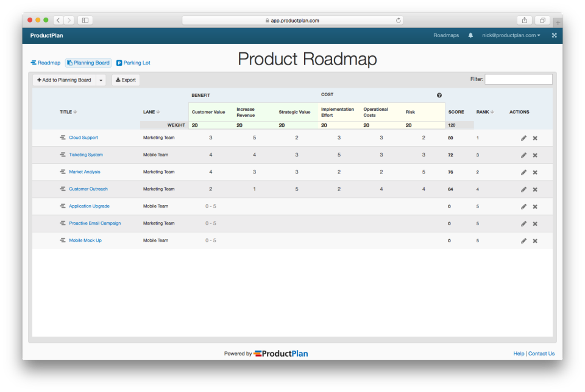Edit the Market Analysis row
Image resolution: width=585 pixels, height=392 pixels.
click(523, 172)
